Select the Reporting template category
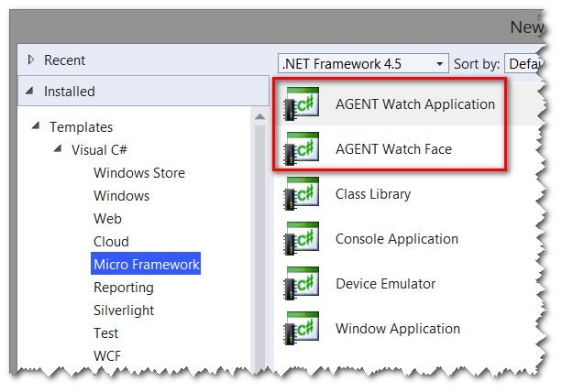 point(123,288)
